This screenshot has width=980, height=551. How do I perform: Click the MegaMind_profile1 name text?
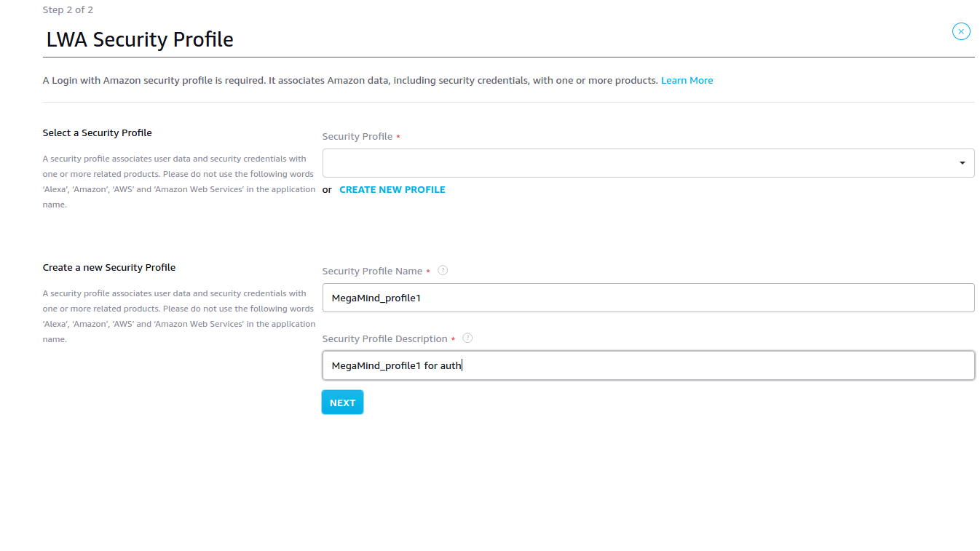(x=376, y=298)
